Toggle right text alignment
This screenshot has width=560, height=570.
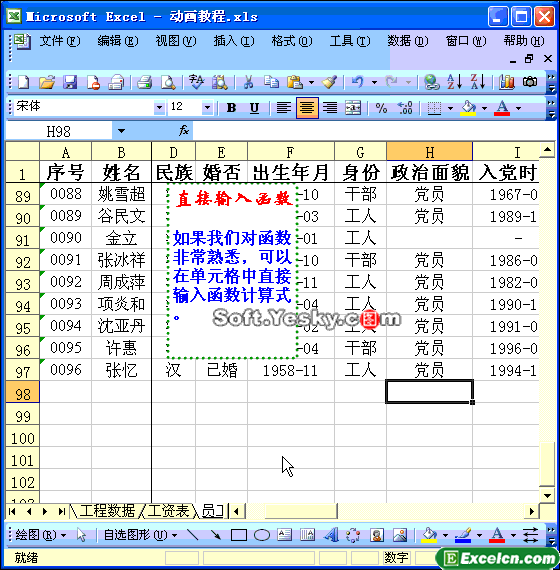(x=330, y=108)
